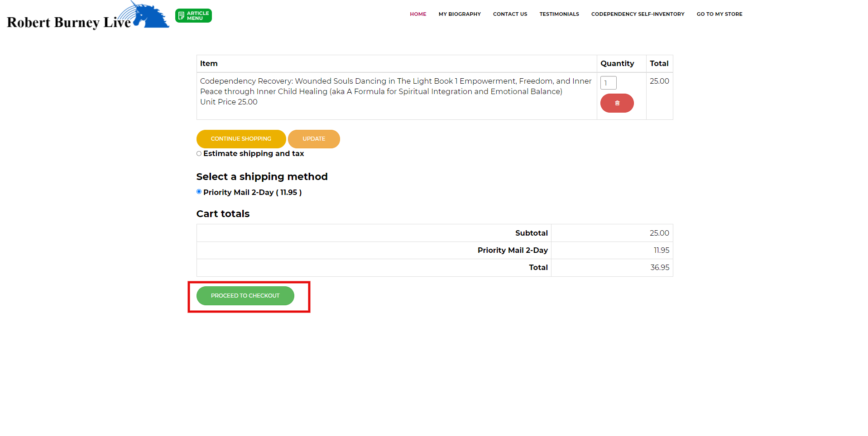Click the Update cart button
This screenshot has height=436, width=868.
314,139
